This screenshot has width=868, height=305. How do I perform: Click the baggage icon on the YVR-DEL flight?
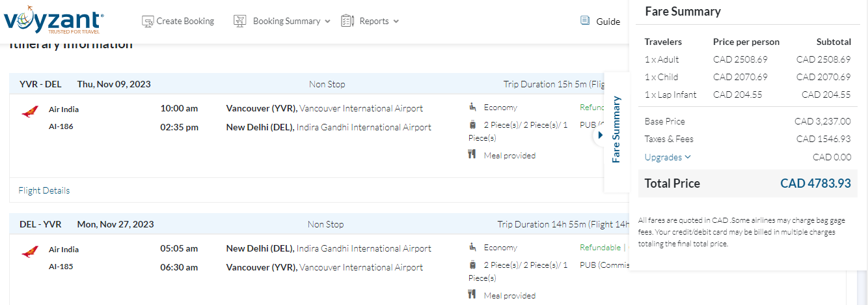coord(472,124)
